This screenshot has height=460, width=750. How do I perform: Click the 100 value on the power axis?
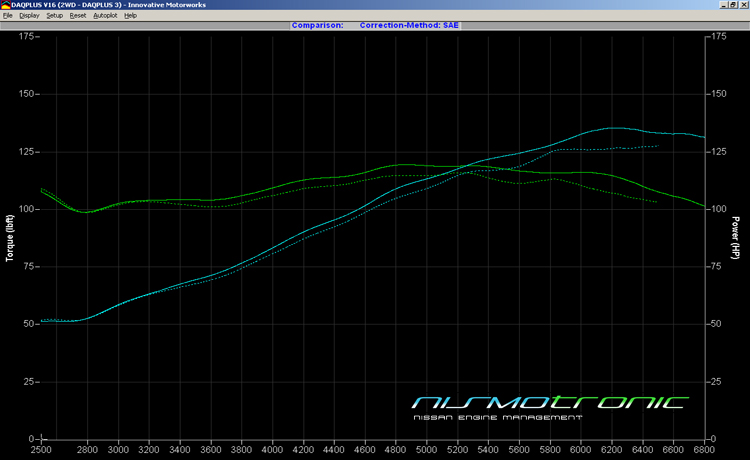pos(719,209)
